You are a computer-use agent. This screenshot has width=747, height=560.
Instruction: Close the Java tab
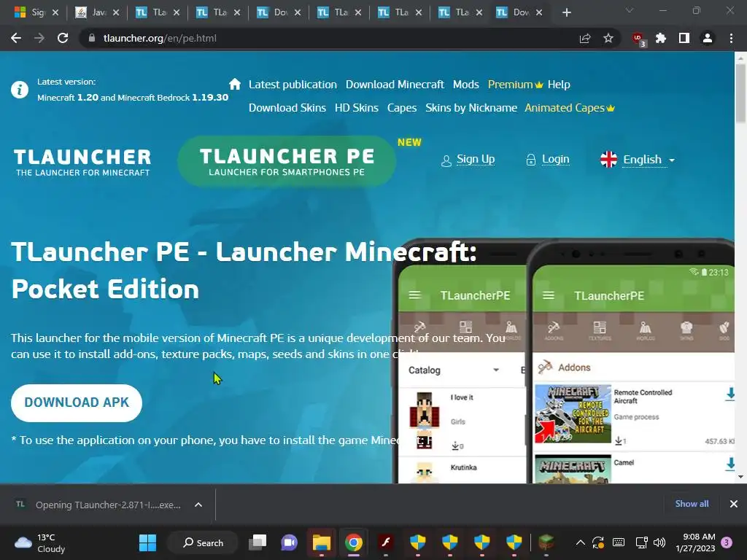pos(116,12)
